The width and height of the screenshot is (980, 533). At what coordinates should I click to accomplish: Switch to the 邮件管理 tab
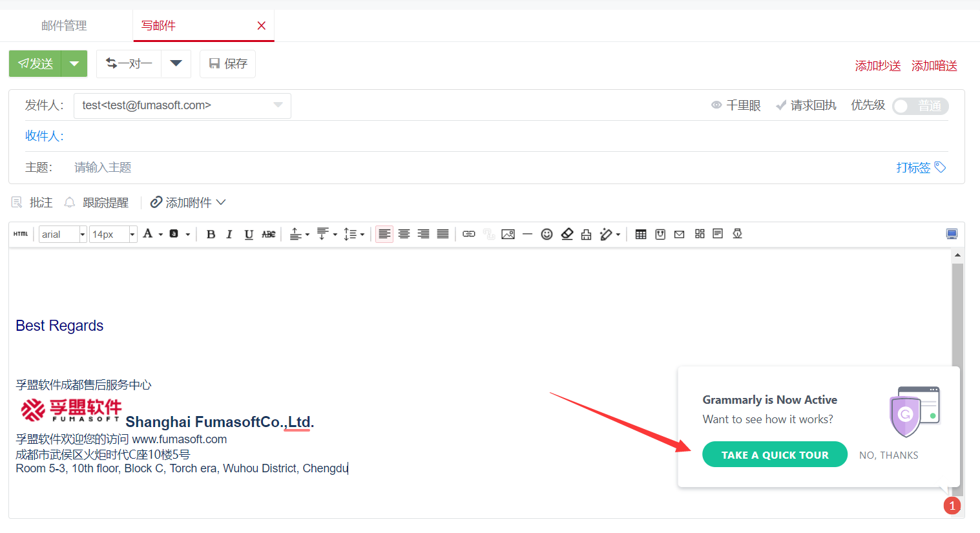point(64,26)
